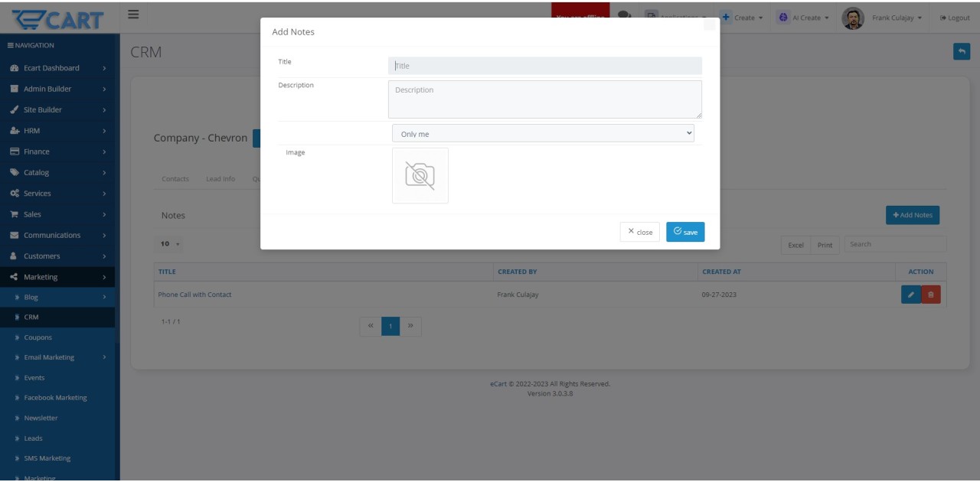
Task: Expand the Sales sidebar menu
Action: 57,214
